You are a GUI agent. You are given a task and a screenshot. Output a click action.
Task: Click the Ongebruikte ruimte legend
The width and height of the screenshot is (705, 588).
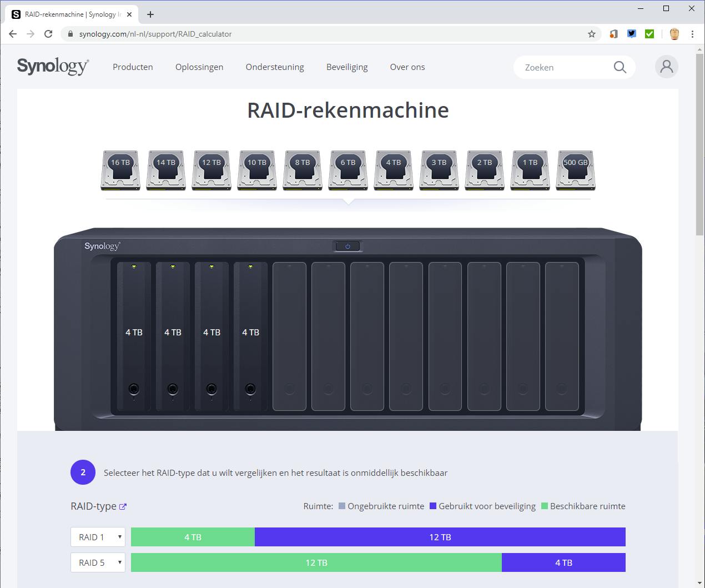click(381, 506)
